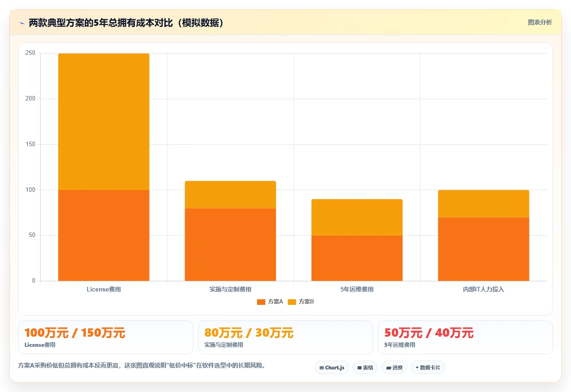Click the 80万元 / 30万元 card value
Viewport: 571px width, 392px height.
point(249,333)
